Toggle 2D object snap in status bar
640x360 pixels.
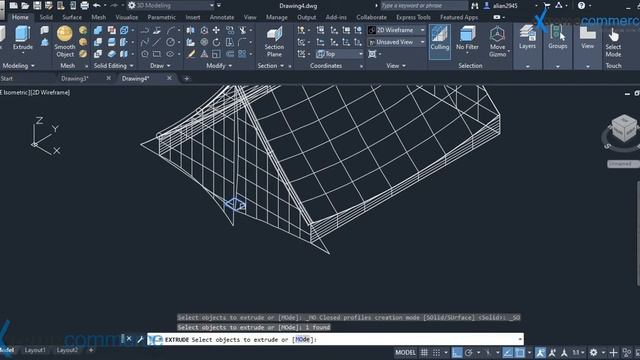520,353
